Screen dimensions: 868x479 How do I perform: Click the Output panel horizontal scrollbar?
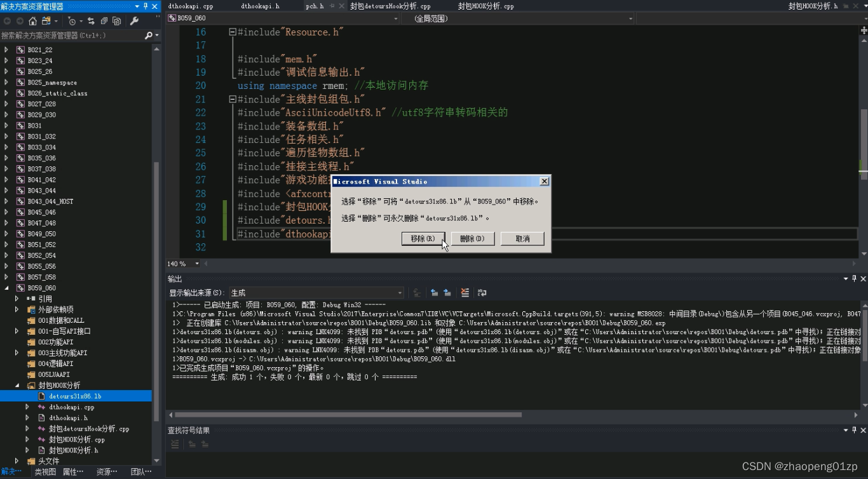[x=348, y=415]
